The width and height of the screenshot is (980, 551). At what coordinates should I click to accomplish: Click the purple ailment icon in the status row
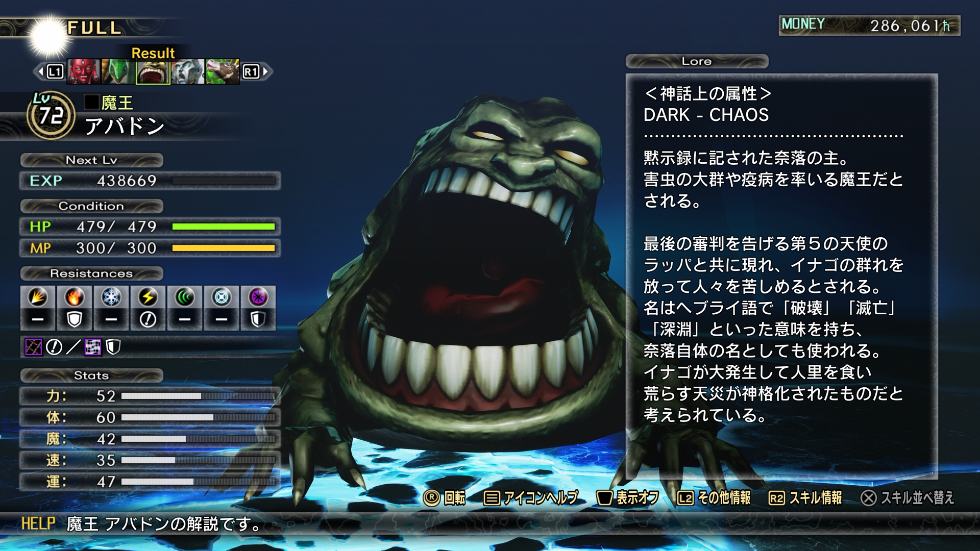tap(34, 347)
